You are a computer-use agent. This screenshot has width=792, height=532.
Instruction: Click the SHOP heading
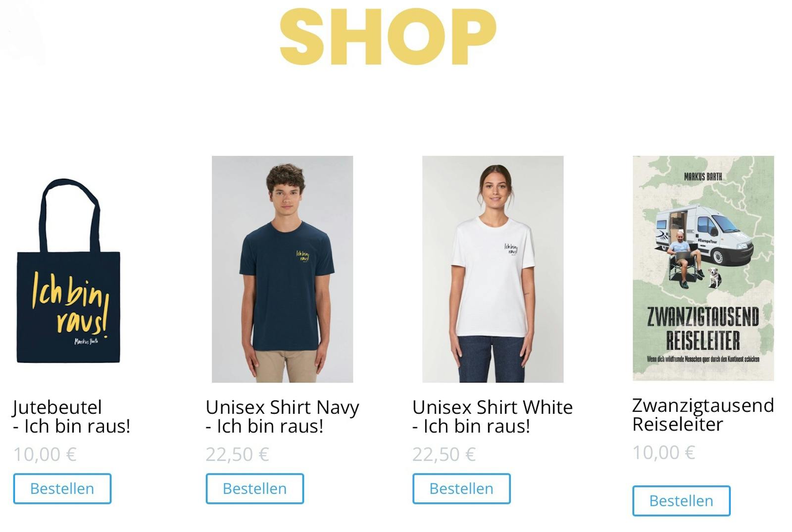coord(388,37)
